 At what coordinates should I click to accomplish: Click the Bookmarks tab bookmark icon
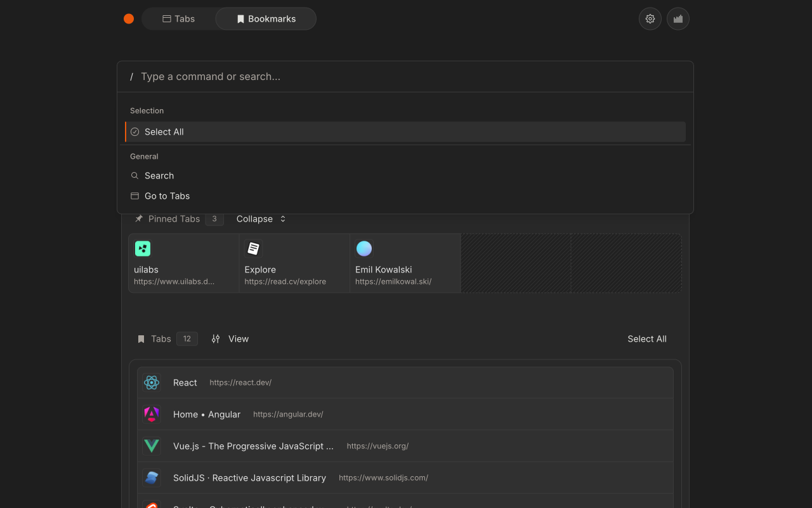pyautogui.click(x=240, y=19)
